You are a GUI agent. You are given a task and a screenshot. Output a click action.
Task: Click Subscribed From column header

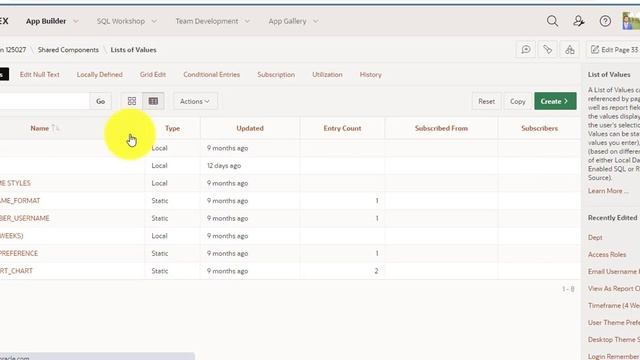441,128
